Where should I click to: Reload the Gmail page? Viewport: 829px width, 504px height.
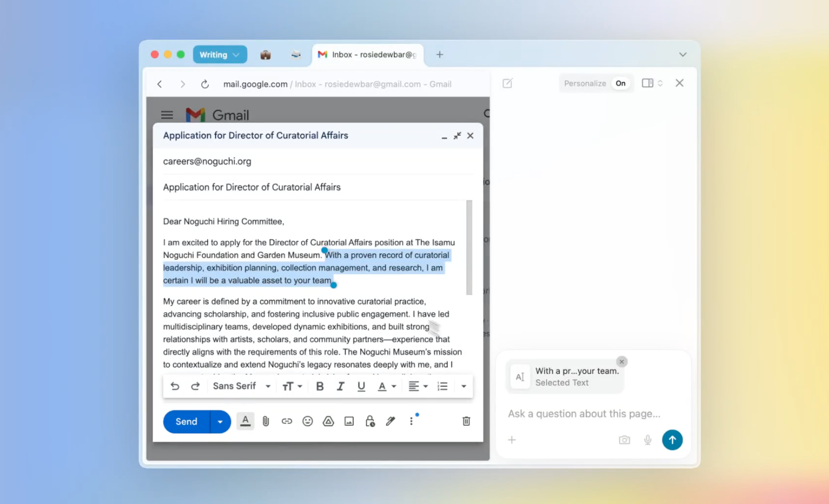point(205,84)
